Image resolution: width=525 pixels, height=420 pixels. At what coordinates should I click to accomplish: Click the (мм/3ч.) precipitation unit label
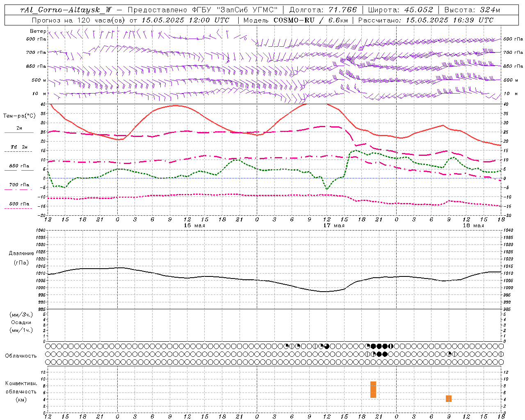click(x=21, y=315)
